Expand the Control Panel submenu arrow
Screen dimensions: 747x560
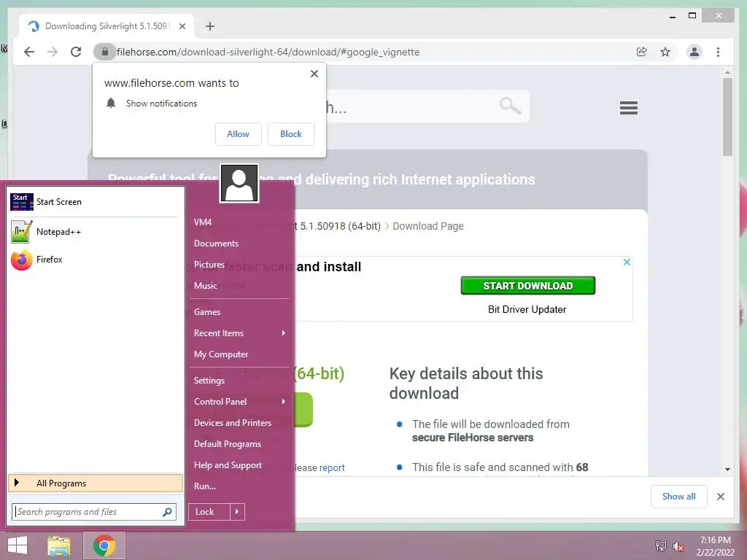284,402
